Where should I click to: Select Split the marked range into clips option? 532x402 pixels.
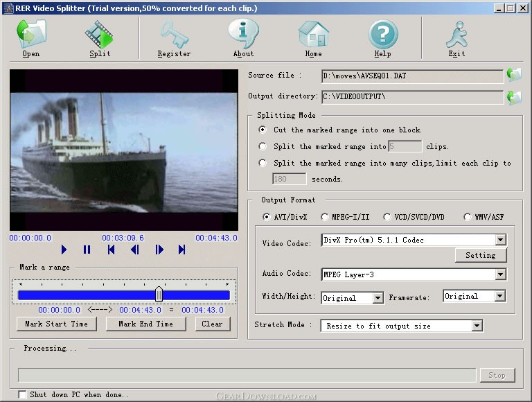point(263,146)
